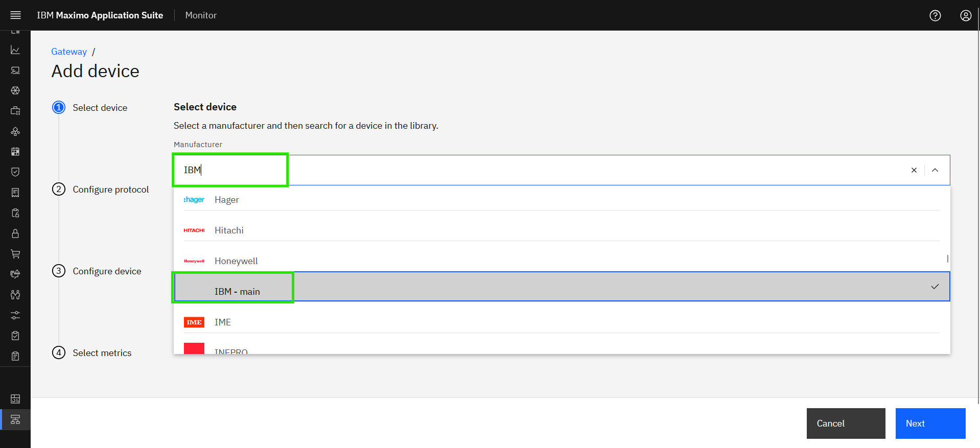The image size is (980, 448).
Task: Click the highlighted hierarchy setup sidebar icon
Action: pyautogui.click(x=15, y=419)
